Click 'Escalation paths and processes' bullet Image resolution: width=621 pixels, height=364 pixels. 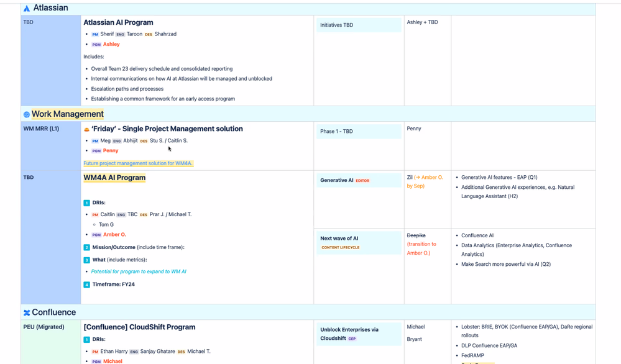click(127, 89)
